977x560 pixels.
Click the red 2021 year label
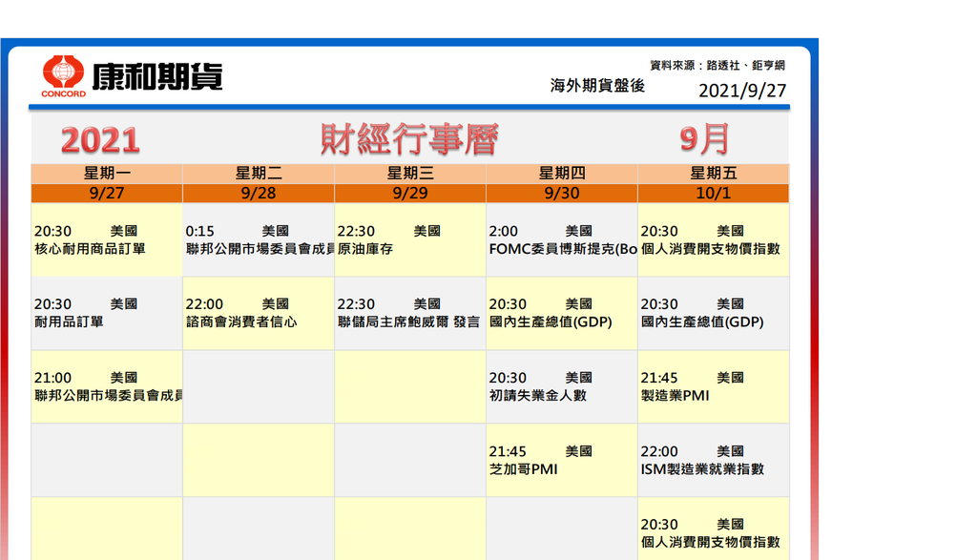(100, 141)
